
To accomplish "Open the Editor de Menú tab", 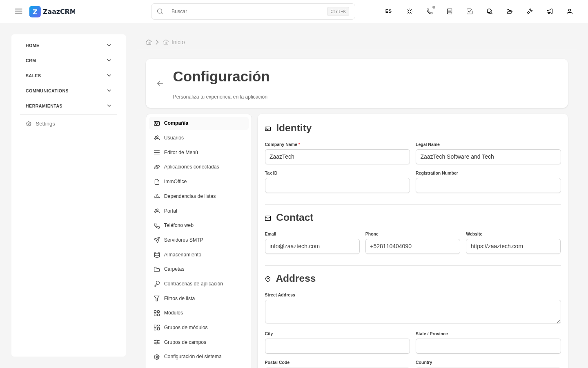I will pos(199,153).
